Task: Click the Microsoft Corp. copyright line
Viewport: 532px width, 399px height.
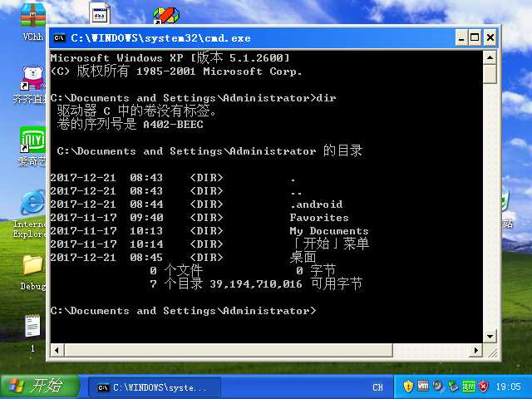Action: point(175,71)
